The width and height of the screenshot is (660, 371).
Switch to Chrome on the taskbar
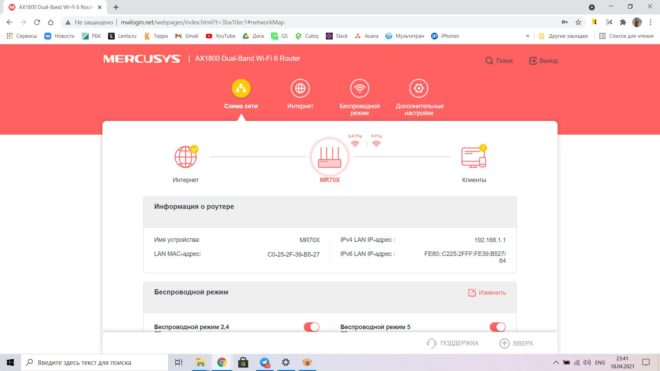[222, 362]
